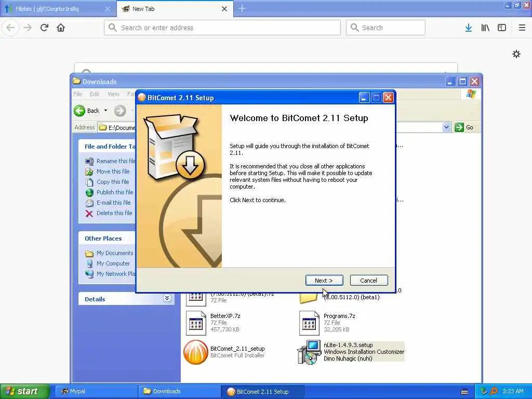The image size is (532, 399).
Task: Toggle the browser sidebar icon
Action: pos(502,28)
